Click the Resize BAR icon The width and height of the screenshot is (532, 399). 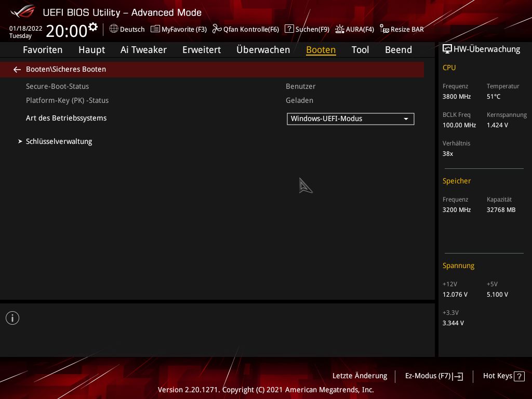tap(384, 29)
